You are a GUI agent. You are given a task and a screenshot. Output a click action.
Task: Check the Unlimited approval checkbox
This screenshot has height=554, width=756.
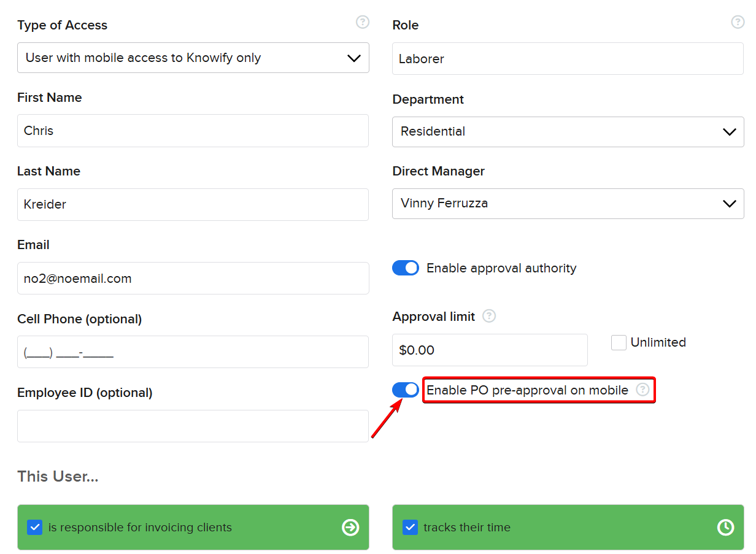pyautogui.click(x=619, y=342)
